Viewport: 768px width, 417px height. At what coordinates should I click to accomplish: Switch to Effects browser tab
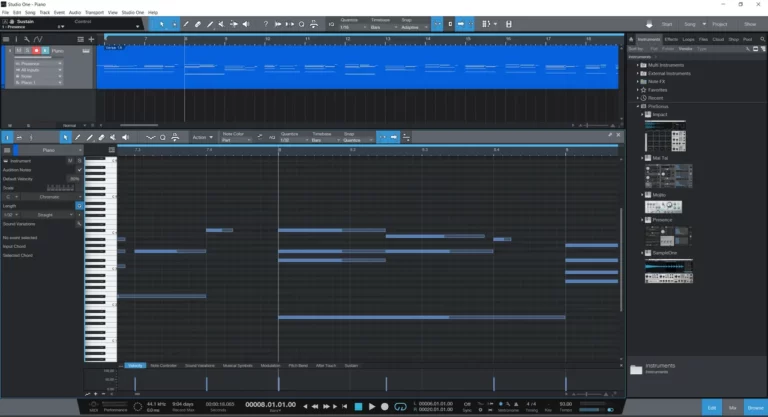(671, 39)
